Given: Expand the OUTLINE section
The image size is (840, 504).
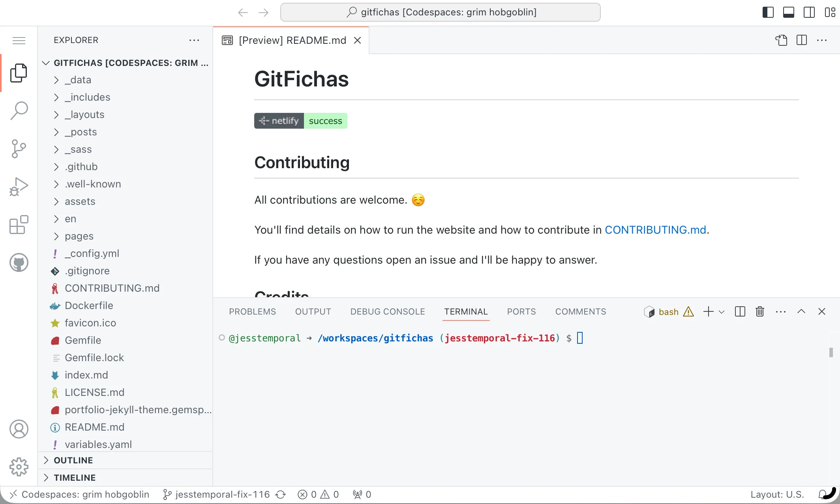Looking at the screenshot, I should (72, 460).
